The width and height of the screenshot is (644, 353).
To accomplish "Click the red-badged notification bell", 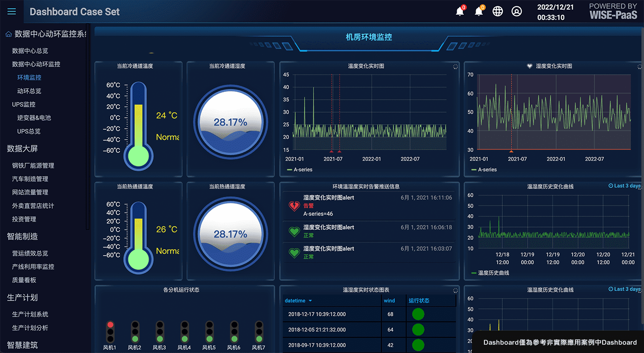I will pyautogui.click(x=460, y=11).
